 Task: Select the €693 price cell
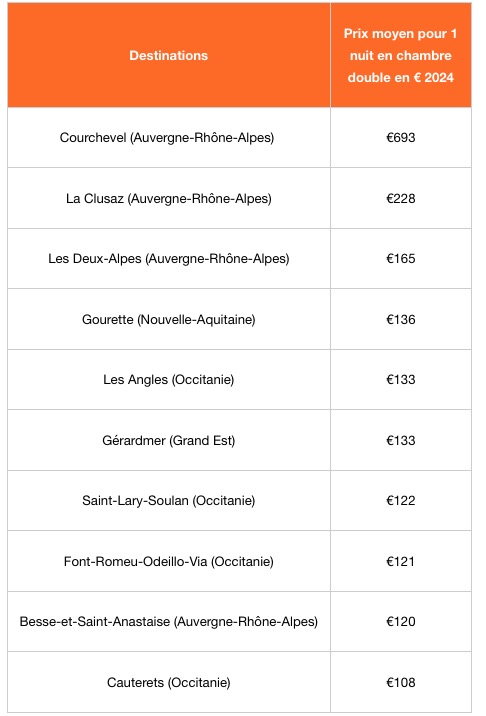coord(401,137)
